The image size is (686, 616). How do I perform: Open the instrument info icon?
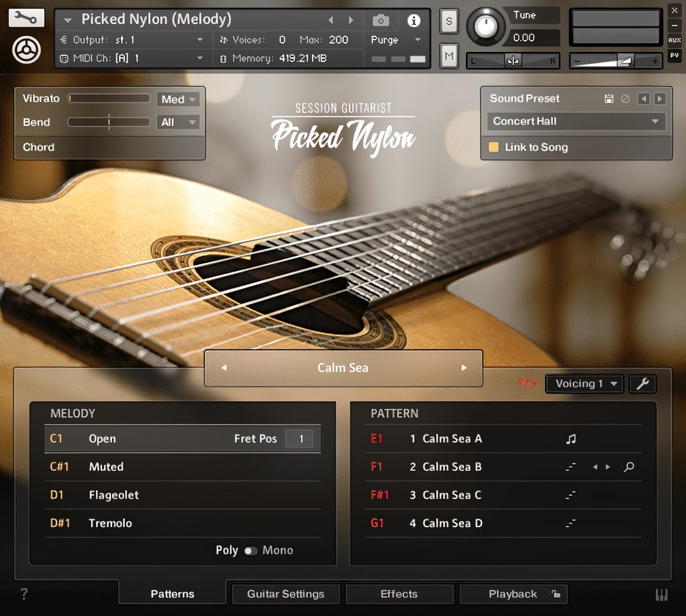click(x=414, y=20)
